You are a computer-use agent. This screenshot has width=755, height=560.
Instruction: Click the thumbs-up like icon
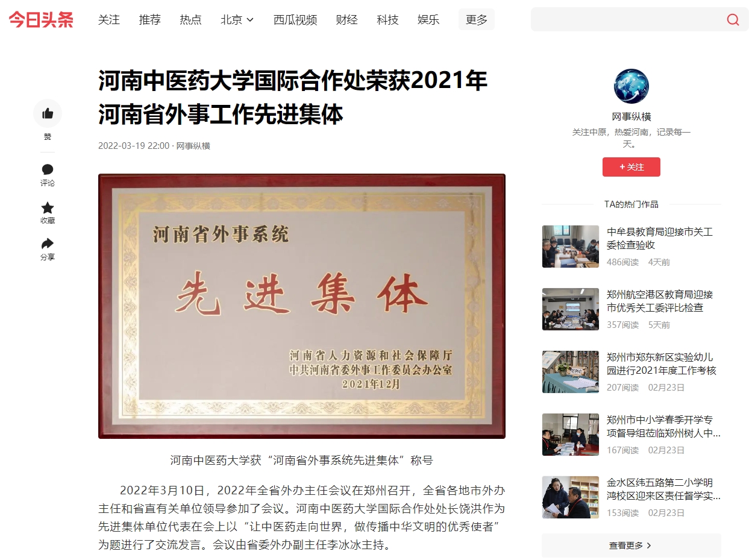(48, 113)
